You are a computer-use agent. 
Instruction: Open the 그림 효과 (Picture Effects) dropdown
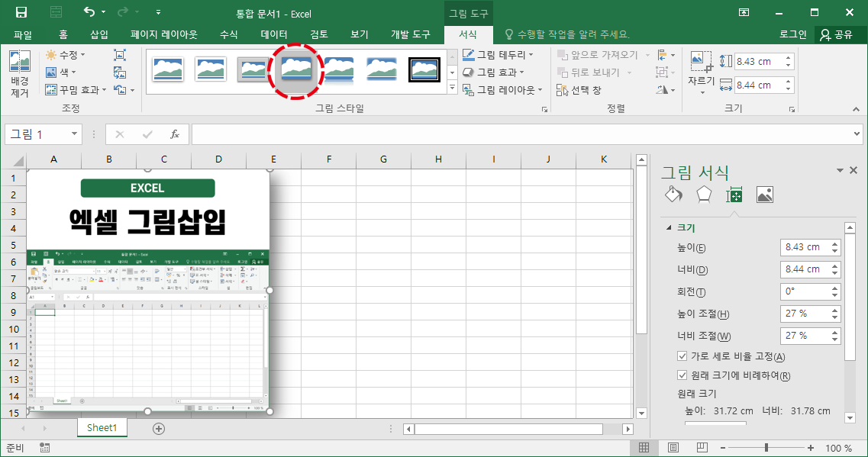click(x=493, y=72)
